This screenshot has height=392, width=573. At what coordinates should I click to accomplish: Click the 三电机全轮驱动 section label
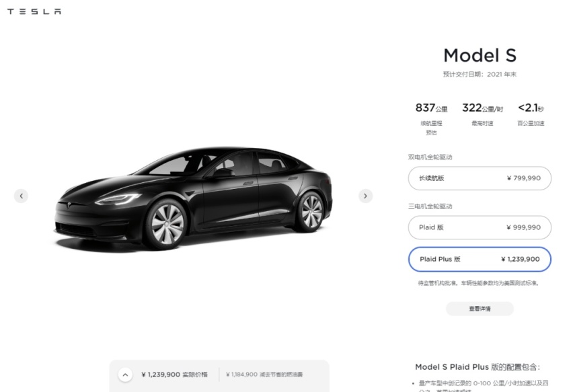(430, 206)
